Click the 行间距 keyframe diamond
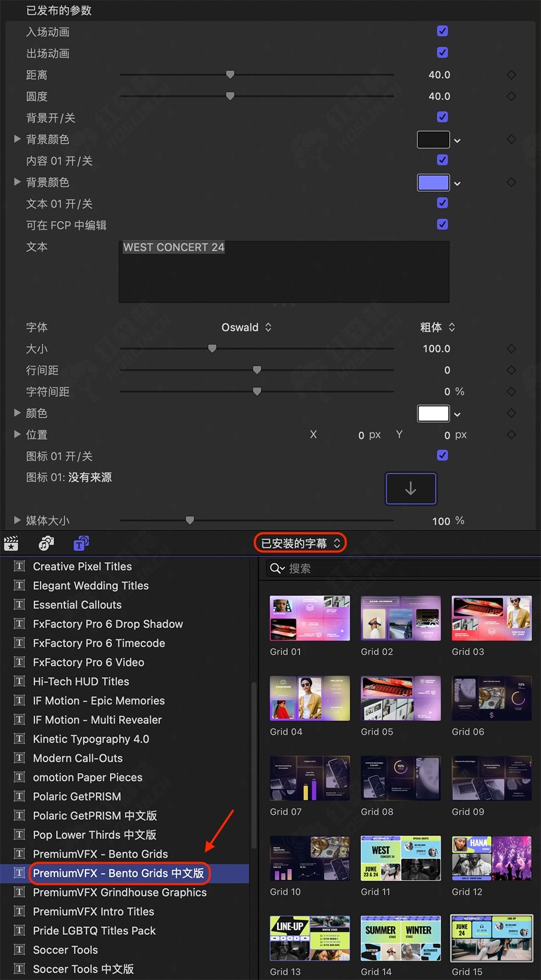541x980 pixels. [512, 370]
